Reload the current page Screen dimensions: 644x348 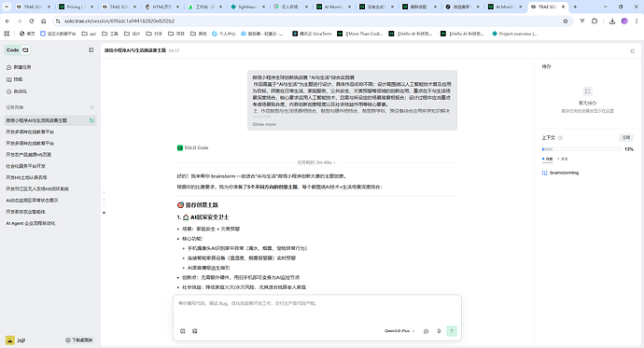click(x=31, y=21)
